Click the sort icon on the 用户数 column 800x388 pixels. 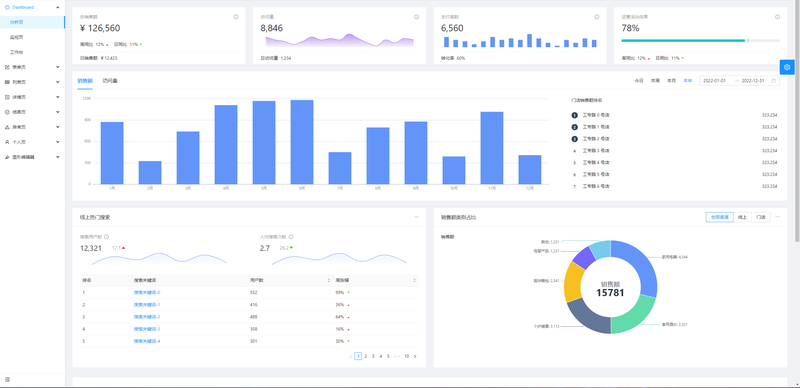click(x=329, y=280)
